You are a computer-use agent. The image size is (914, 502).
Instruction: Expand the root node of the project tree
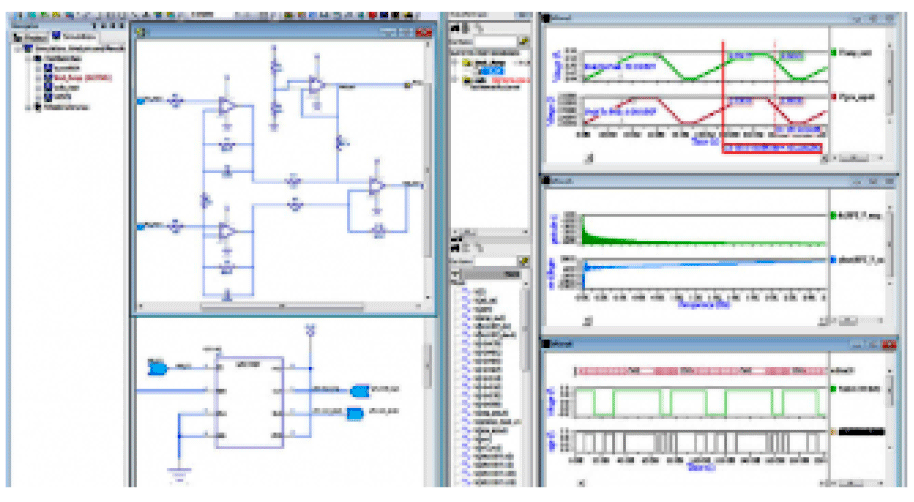pyautogui.click(x=19, y=49)
